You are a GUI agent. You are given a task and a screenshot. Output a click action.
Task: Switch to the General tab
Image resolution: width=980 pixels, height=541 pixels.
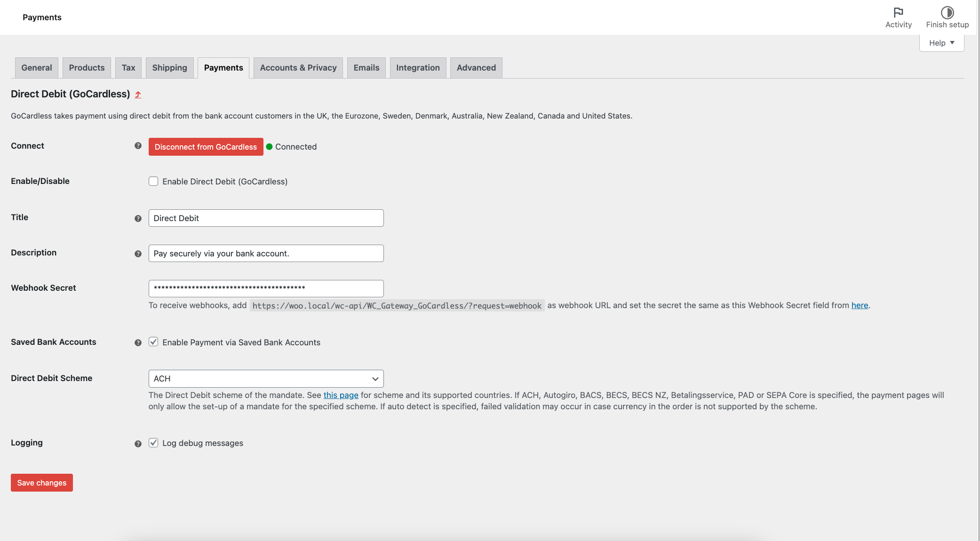click(37, 68)
